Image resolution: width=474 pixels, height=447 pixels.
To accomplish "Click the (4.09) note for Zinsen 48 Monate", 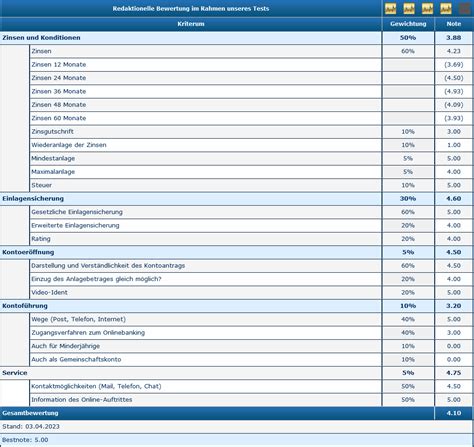I will [454, 105].
